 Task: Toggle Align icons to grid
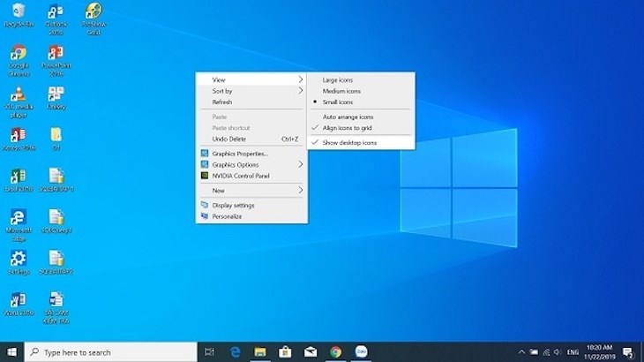pos(347,128)
